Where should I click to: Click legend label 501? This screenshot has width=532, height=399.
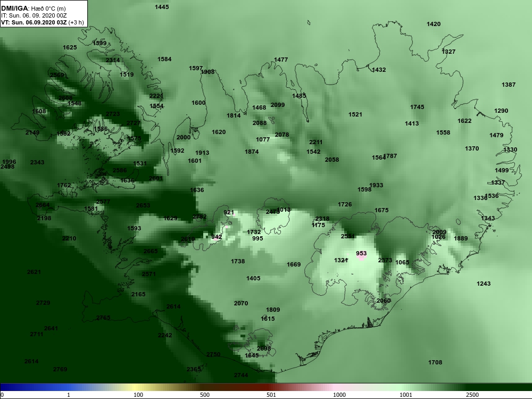pyautogui.click(x=271, y=395)
